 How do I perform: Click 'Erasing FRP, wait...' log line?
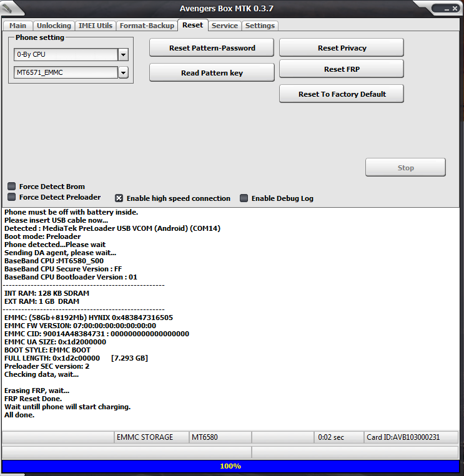click(37, 391)
